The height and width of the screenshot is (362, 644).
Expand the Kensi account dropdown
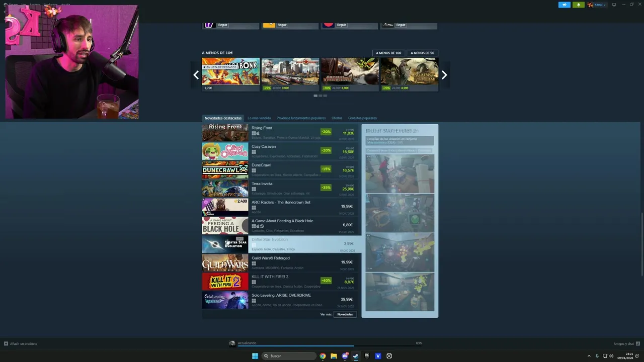[x=597, y=5]
